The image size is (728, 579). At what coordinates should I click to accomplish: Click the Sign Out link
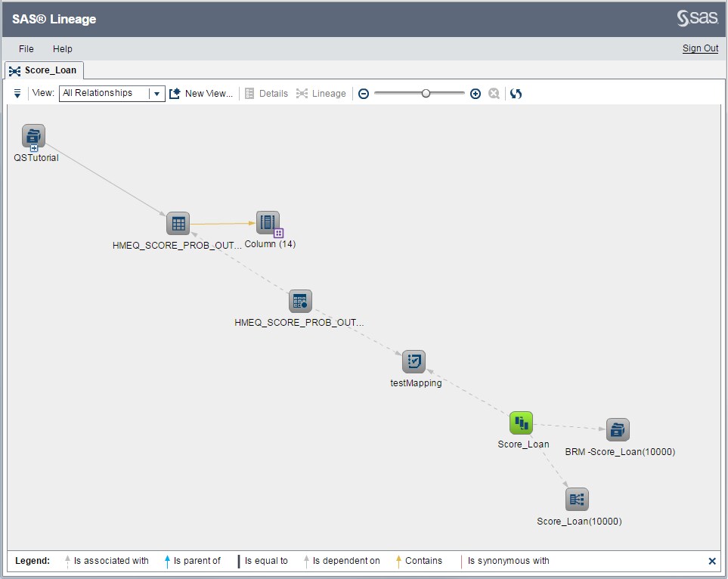tap(699, 48)
